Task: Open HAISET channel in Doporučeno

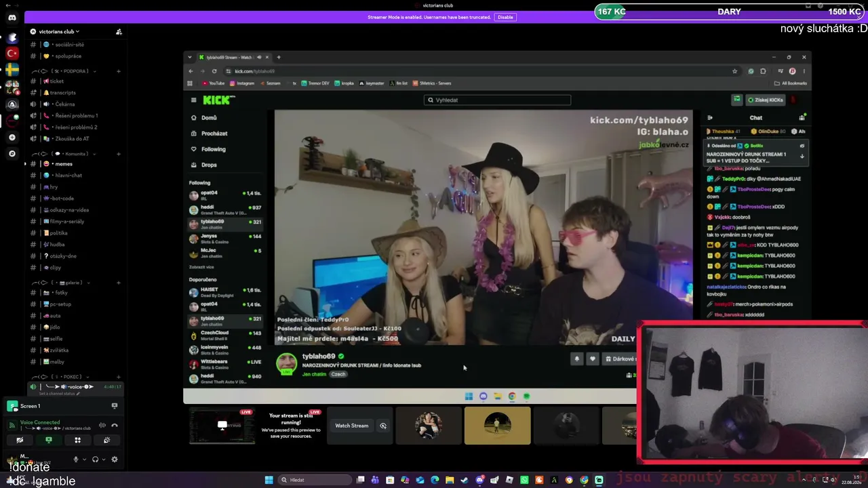Action: (226, 292)
